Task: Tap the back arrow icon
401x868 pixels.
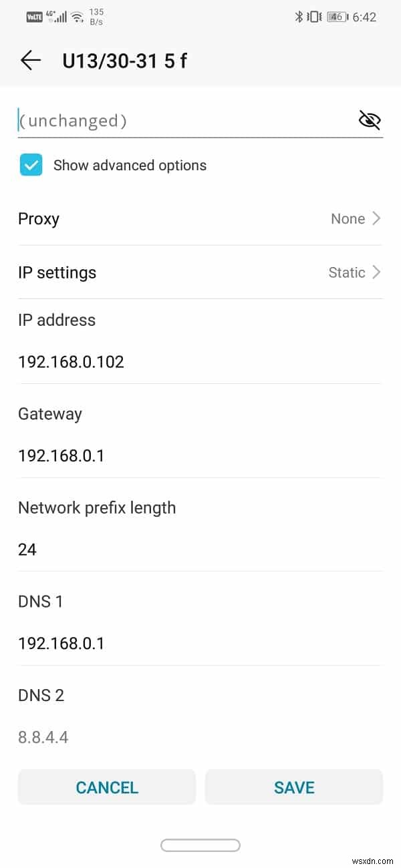Action: click(x=30, y=60)
